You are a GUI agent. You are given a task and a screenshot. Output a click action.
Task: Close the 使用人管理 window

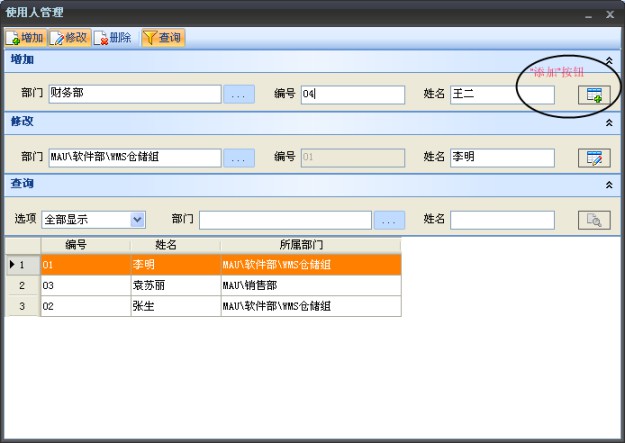610,14
